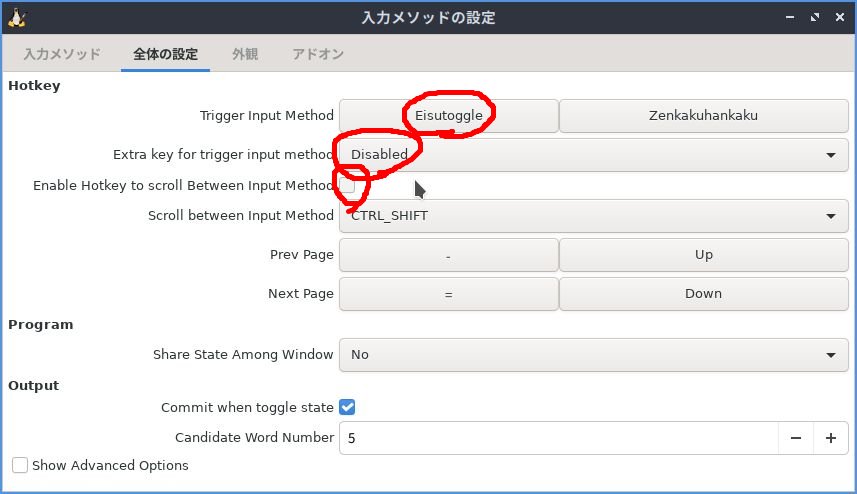This screenshot has height=494, width=857.
Task: Switch to the 入力メソッド tab
Action: pyautogui.click(x=62, y=54)
